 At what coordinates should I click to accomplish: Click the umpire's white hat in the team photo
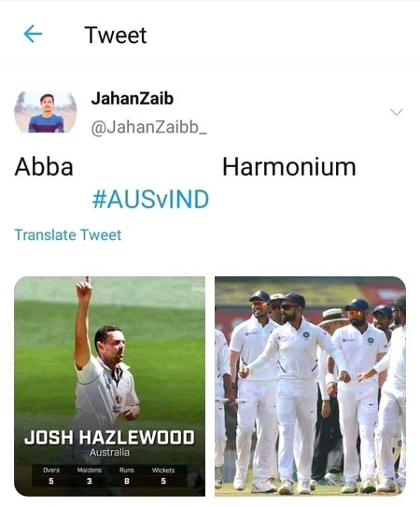pyautogui.click(x=332, y=317)
